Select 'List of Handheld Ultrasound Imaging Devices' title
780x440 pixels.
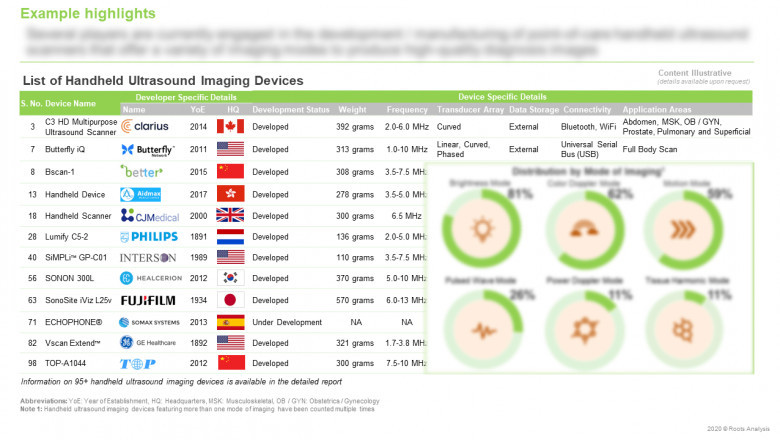tap(163, 81)
